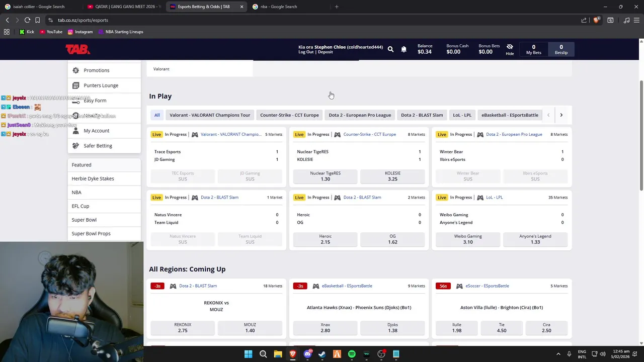644x362 pixels.
Task: Bet MOUZ at 1.40
Action: [250, 327]
